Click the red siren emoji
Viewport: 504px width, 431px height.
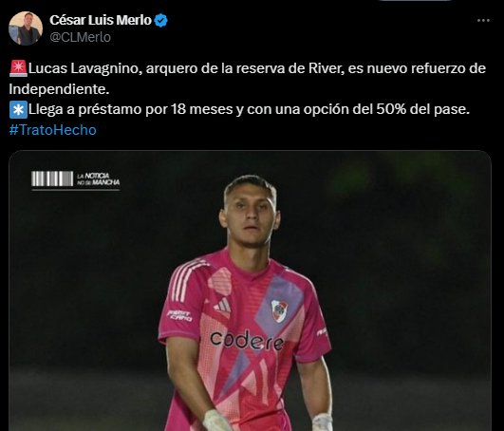18,68
